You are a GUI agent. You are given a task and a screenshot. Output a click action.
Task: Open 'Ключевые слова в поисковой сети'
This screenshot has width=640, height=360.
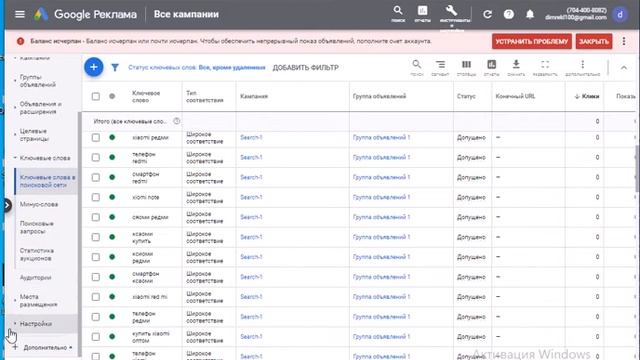tap(47, 181)
